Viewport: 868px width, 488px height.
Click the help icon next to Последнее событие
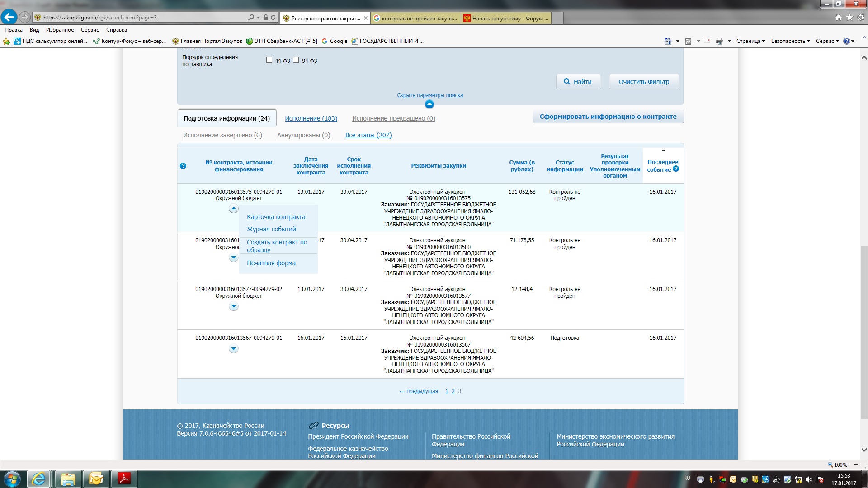(x=676, y=169)
